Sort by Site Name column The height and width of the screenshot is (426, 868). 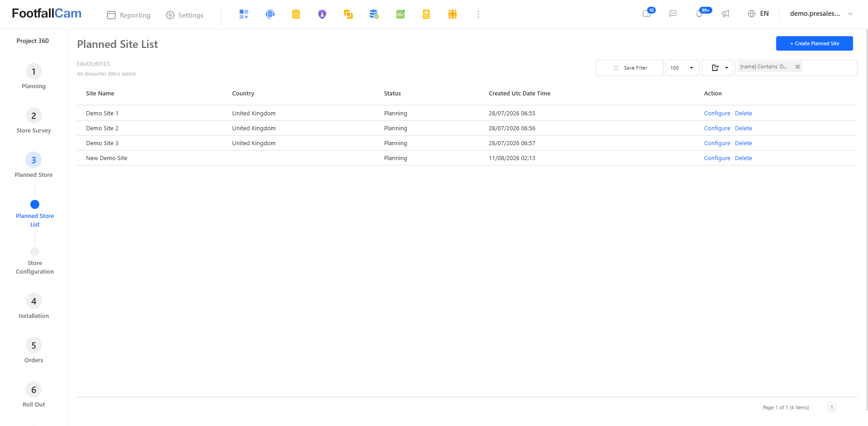click(100, 94)
